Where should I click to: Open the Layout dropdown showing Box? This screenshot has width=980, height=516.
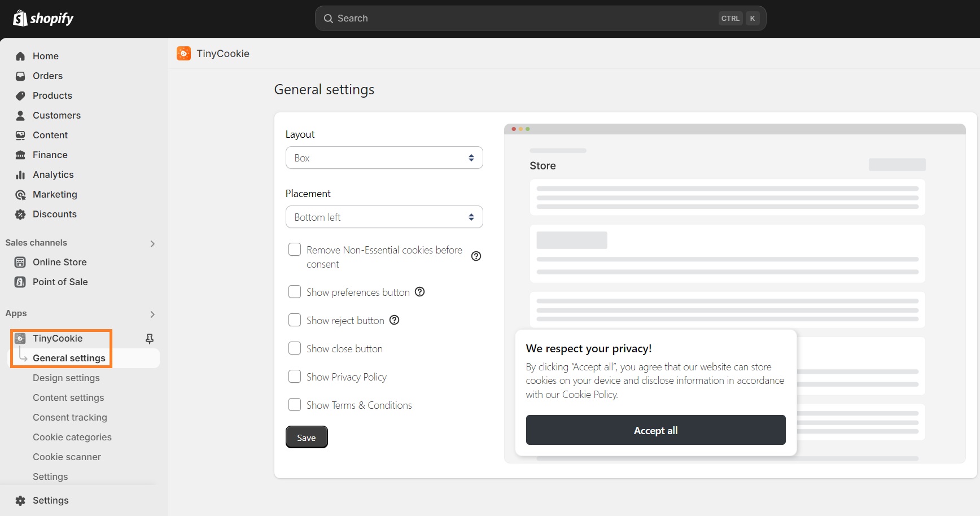click(x=384, y=158)
